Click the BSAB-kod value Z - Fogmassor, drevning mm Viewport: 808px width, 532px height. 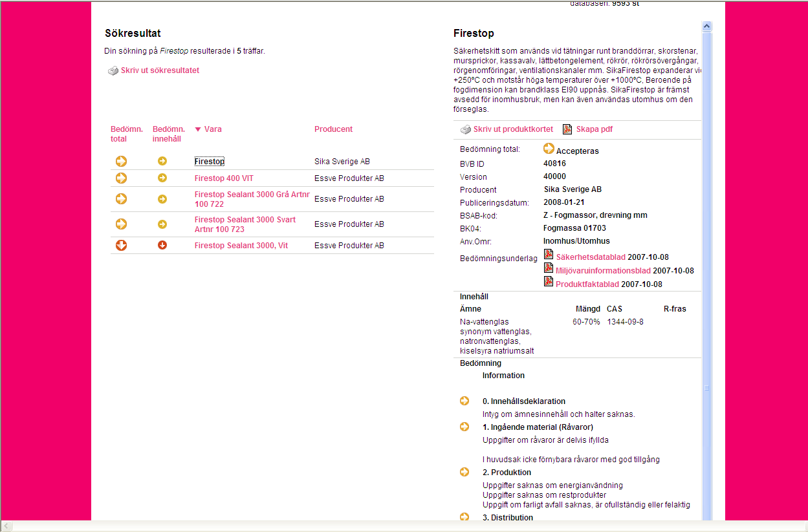[595, 215]
